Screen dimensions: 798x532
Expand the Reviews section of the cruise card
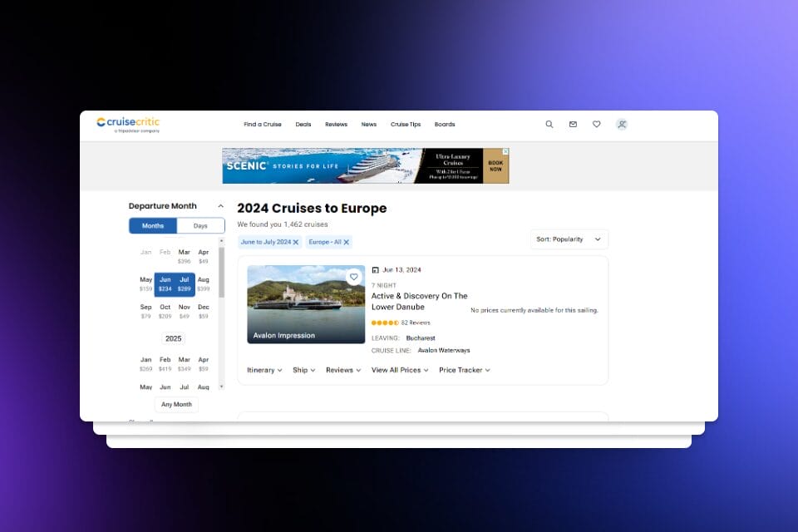point(343,370)
